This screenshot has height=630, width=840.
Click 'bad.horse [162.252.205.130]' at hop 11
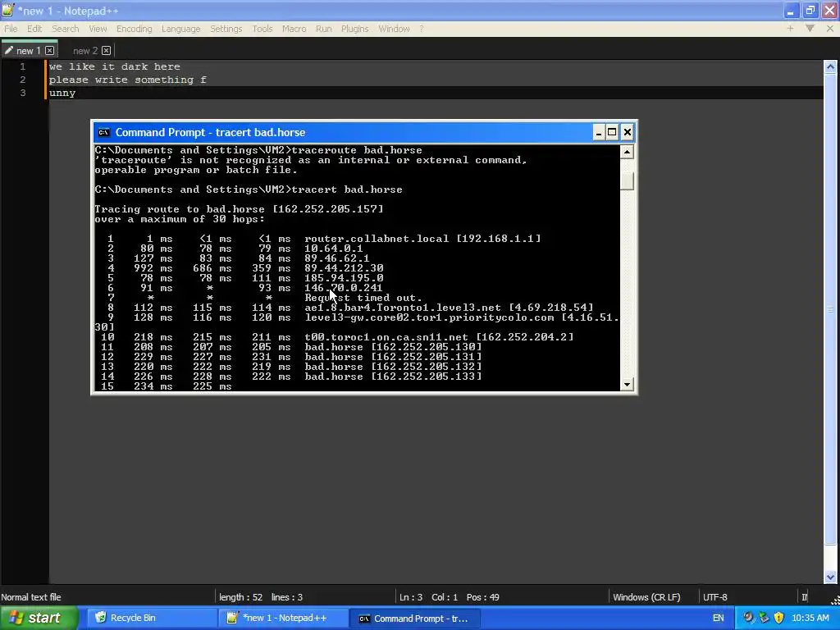pyautogui.click(x=393, y=347)
